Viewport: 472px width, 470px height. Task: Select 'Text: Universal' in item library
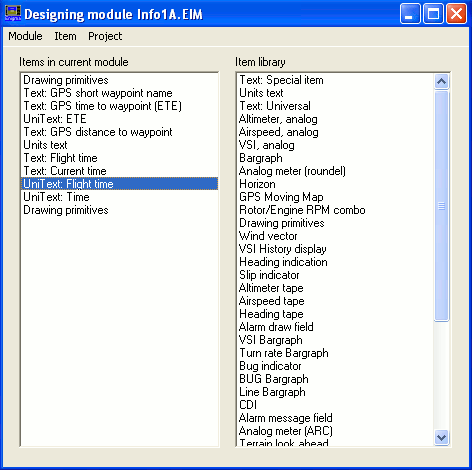pos(336,106)
